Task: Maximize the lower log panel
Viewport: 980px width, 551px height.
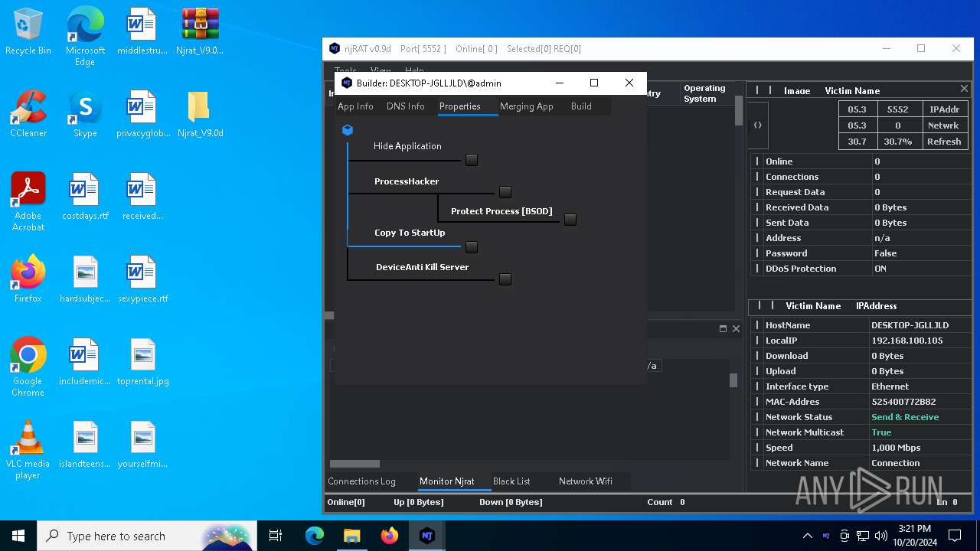Action: tap(723, 328)
